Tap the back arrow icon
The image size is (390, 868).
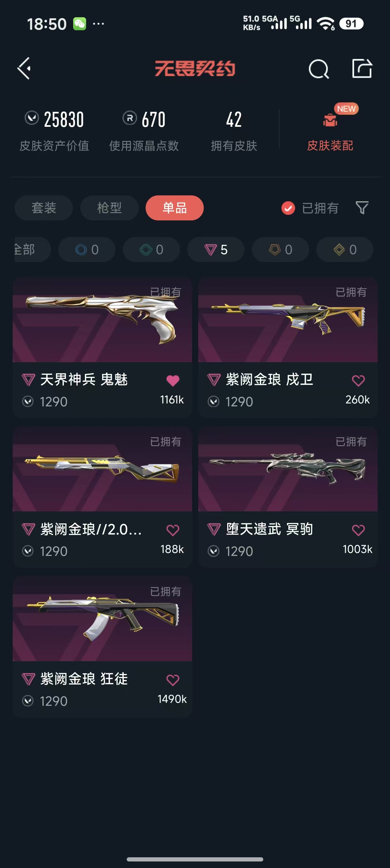click(x=24, y=68)
